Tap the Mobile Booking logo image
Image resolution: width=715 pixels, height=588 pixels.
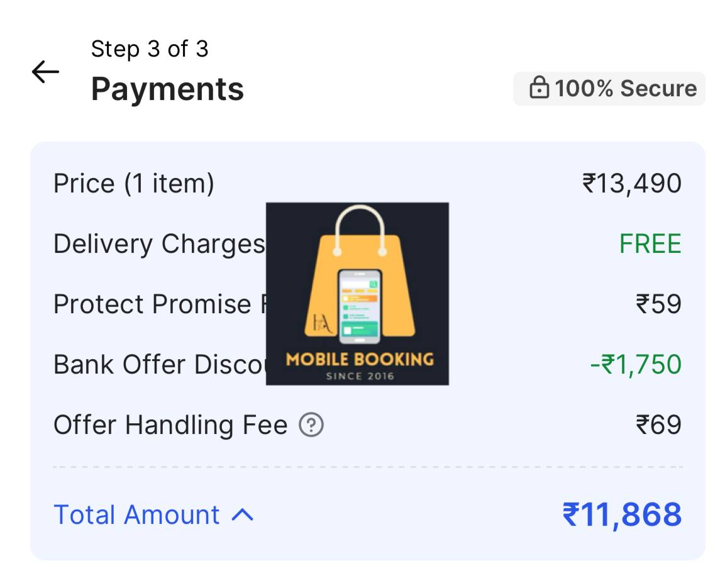(357, 294)
